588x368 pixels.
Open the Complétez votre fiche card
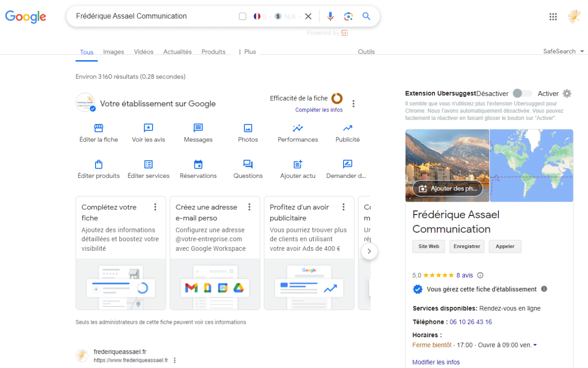[x=121, y=253]
